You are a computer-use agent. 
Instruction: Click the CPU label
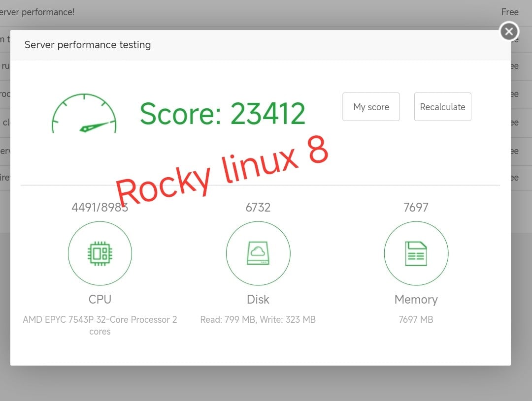(100, 299)
